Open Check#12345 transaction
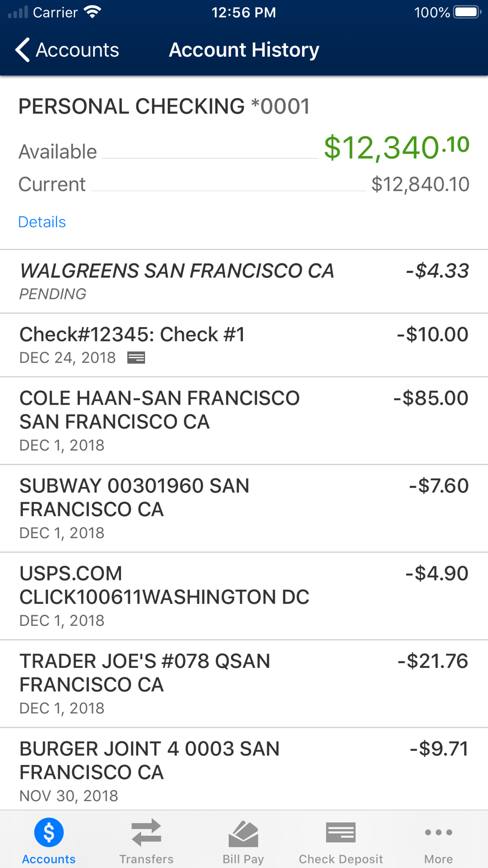 tap(244, 345)
